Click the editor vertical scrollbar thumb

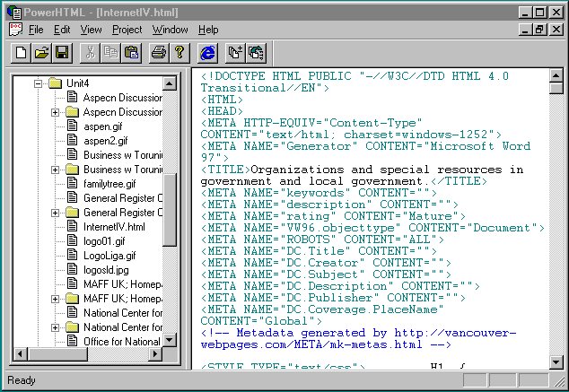556,89
